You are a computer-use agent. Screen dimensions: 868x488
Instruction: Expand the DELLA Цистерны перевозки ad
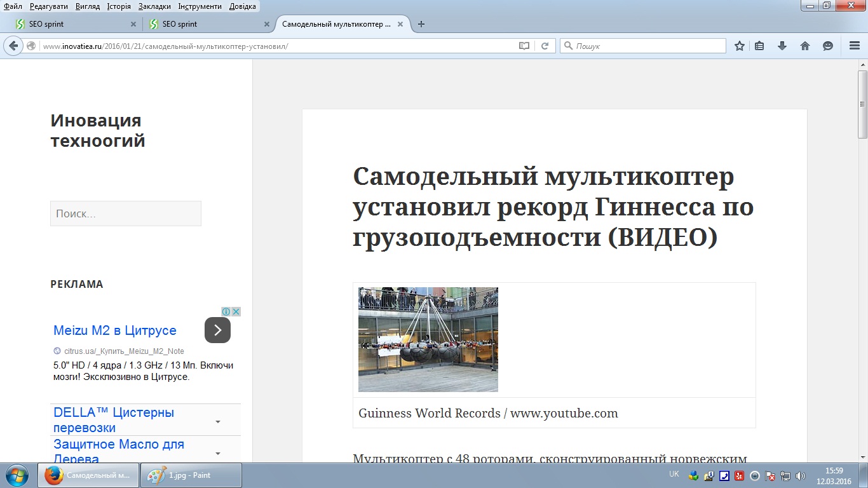click(x=218, y=421)
